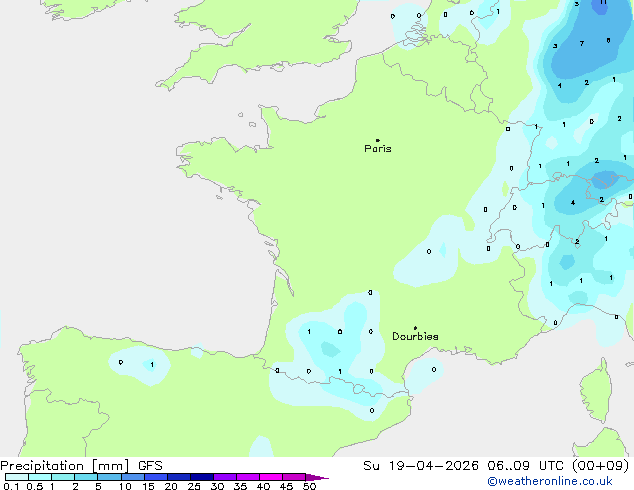This screenshot has height=490, width=634.
Task: Select legend swatch between 1 and 2
Action: click(x=63, y=477)
